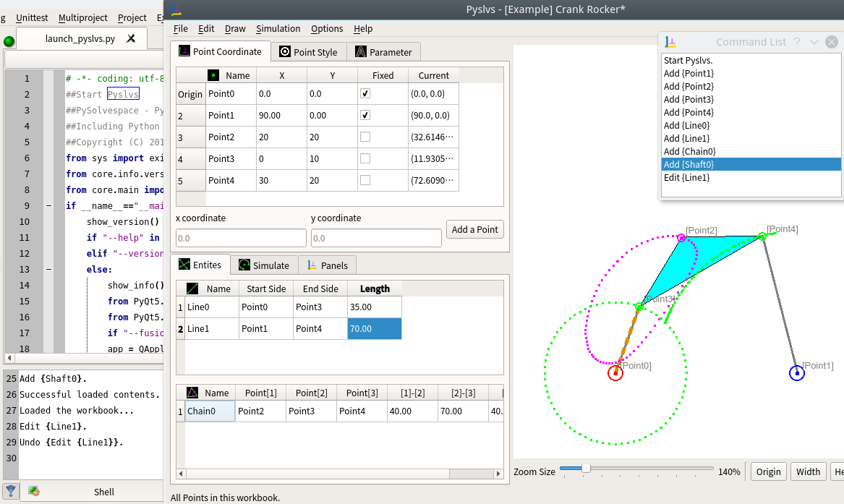Click the Line1 length cell 70.00

click(374, 328)
